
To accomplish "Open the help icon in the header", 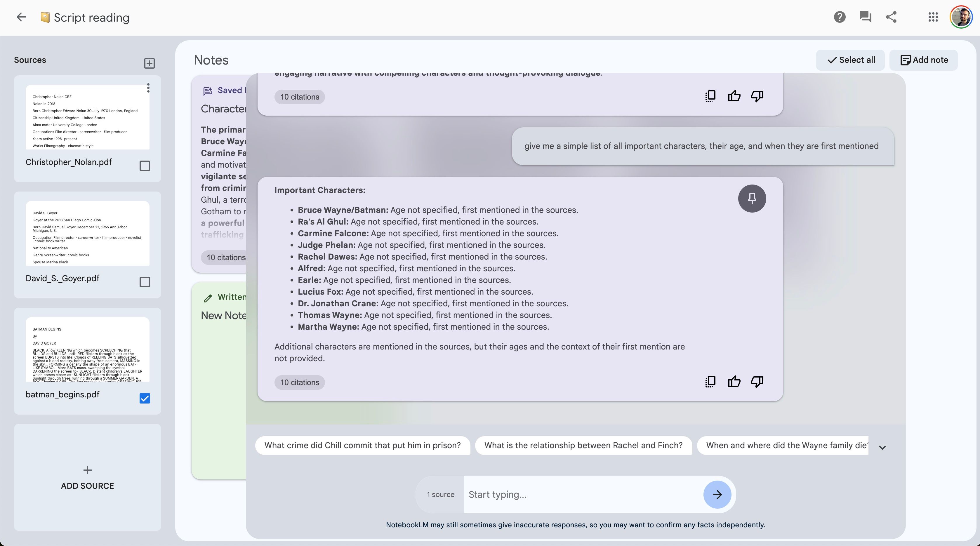I will pyautogui.click(x=839, y=17).
